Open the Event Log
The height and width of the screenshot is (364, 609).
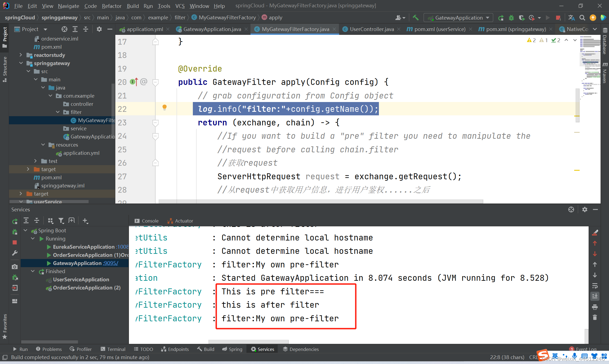(x=583, y=349)
